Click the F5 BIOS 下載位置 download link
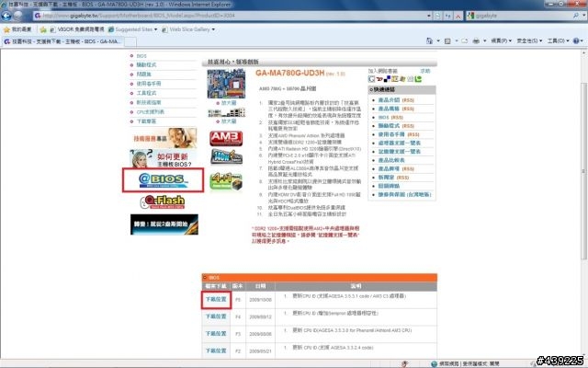The image size is (588, 368). [216, 299]
